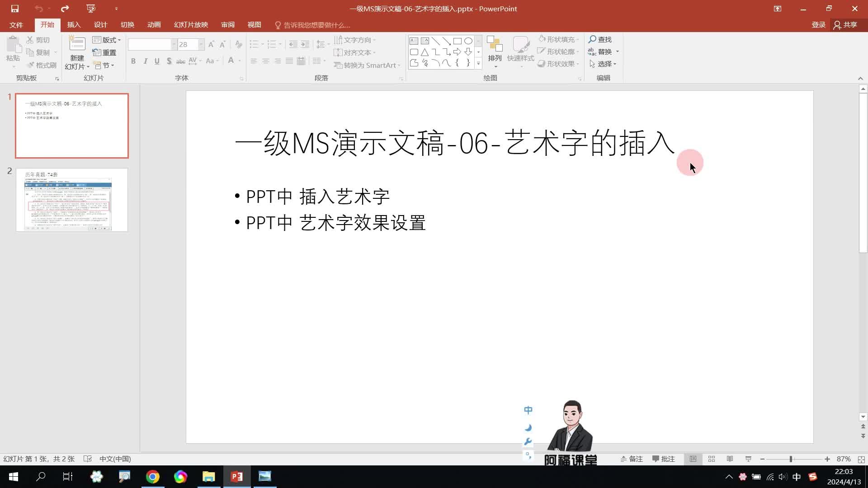Switch to Design (设计) tab
This screenshot has height=488, width=868.
click(100, 25)
